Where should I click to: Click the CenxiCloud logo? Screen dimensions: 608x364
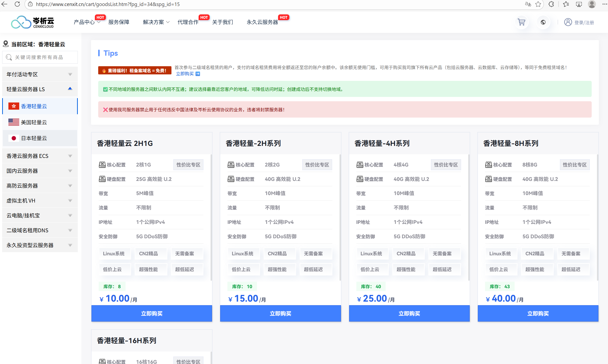32,22
